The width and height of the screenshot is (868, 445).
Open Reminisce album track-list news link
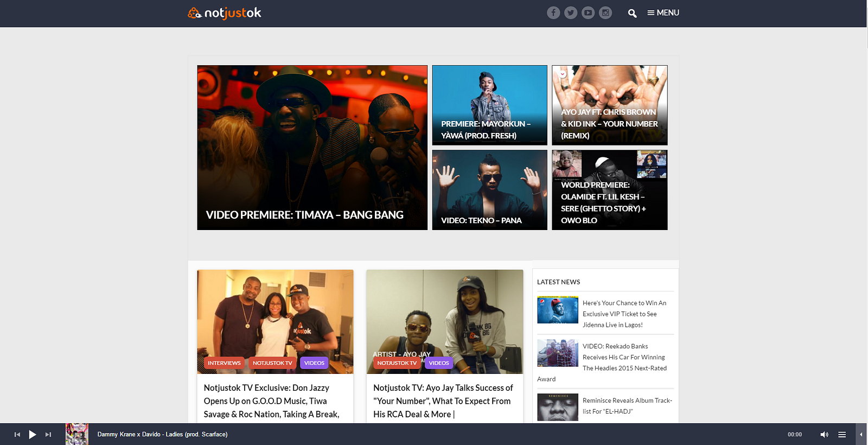click(x=627, y=406)
